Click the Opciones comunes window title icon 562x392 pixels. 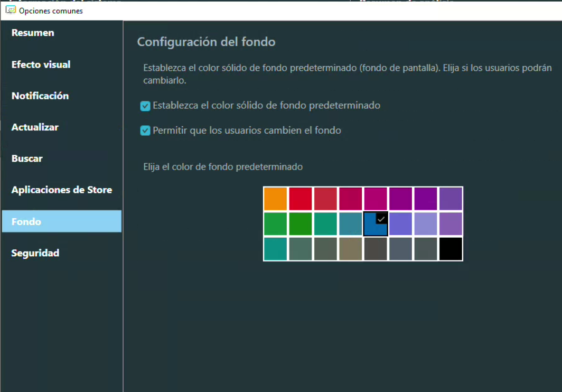pos(10,10)
